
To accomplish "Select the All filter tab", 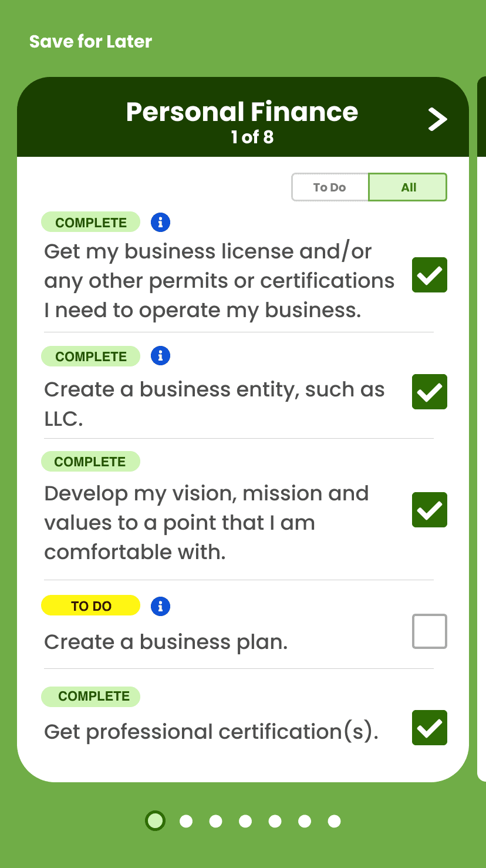I will coord(408,187).
